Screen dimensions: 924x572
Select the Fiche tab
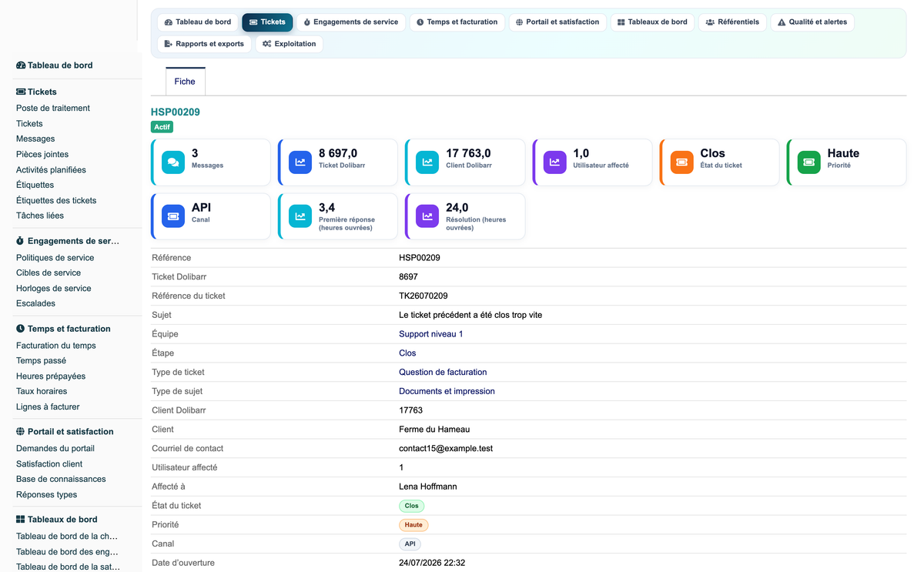click(185, 82)
